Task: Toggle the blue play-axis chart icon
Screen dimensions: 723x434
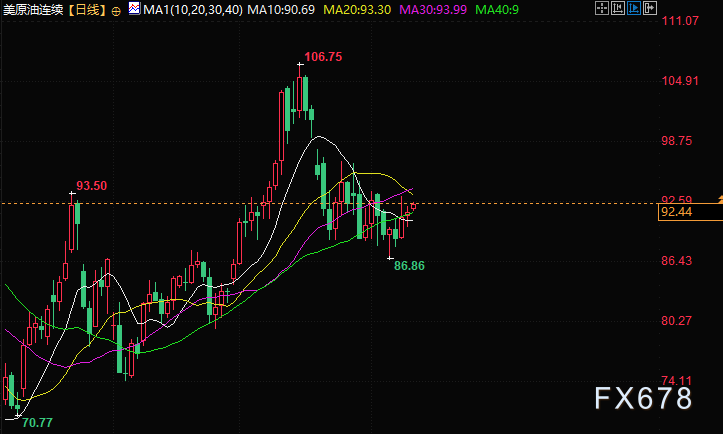Action: 634,8
